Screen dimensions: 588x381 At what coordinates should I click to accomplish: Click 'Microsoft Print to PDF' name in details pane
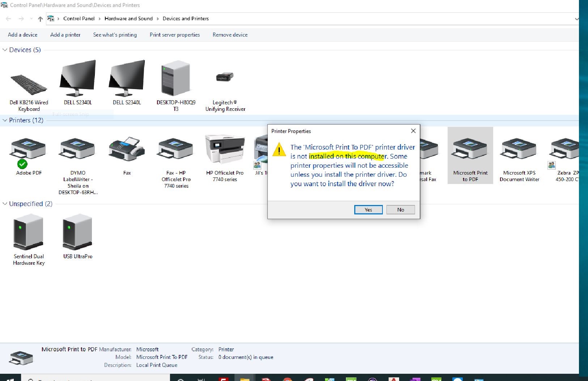tap(69, 349)
